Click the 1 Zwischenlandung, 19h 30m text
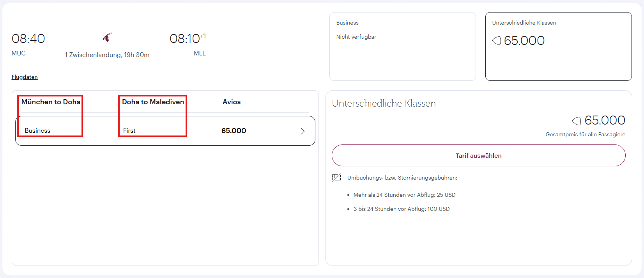 107,55
